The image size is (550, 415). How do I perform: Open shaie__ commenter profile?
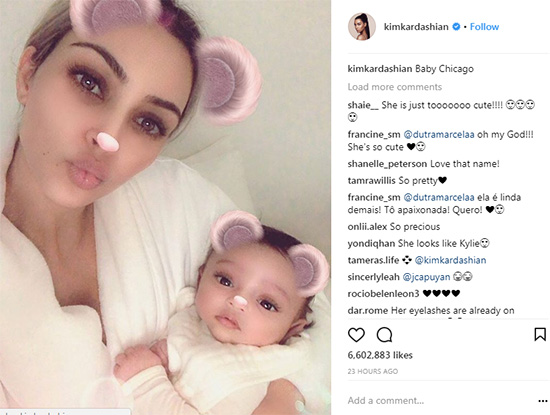point(363,105)
